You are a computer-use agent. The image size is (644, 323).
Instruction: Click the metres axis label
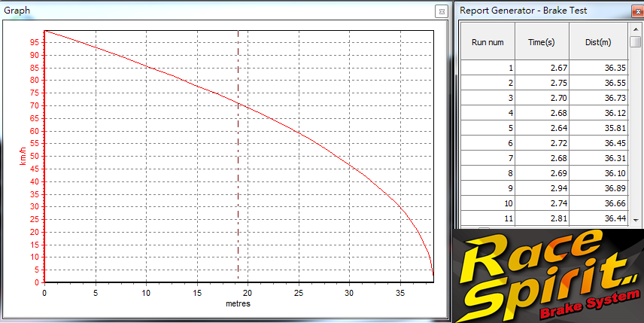pos(238,304)
